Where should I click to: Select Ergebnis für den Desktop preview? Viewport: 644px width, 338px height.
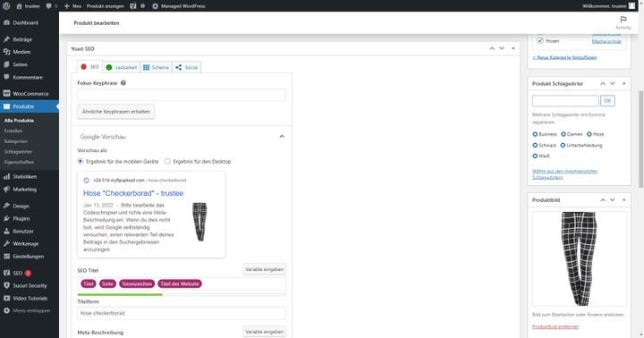pos(167,162)
